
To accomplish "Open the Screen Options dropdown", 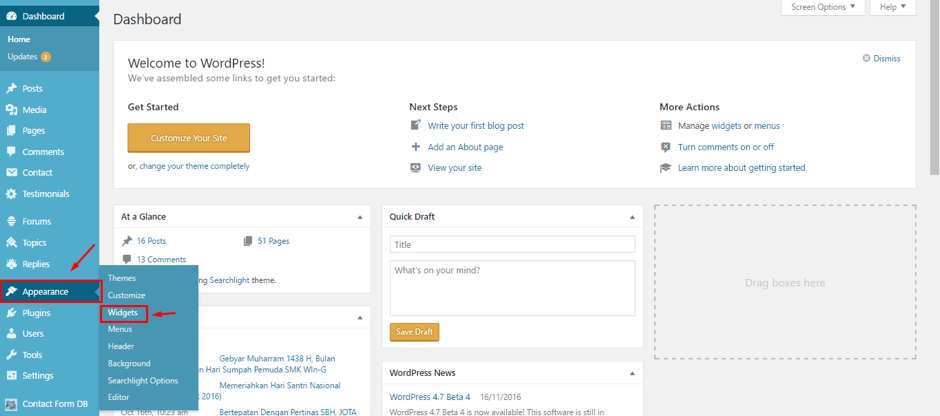I will point(823,7).
